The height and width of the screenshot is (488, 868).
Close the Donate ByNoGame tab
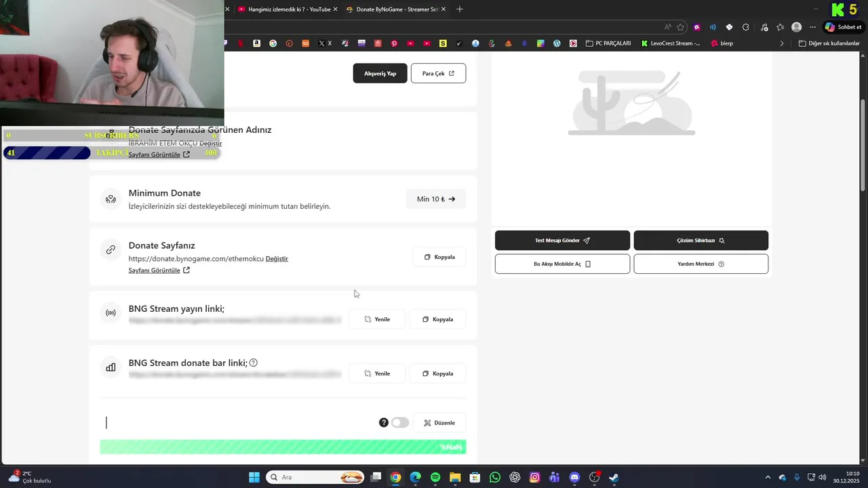444,9
